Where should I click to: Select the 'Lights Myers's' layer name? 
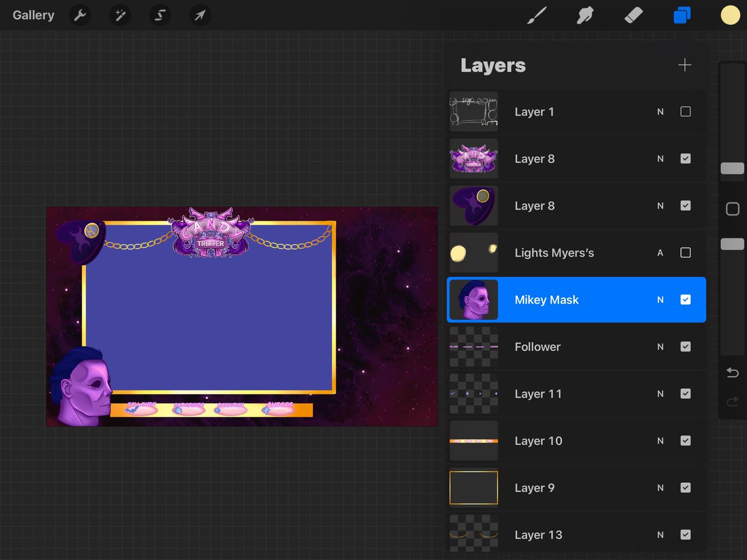coord(554,253)
